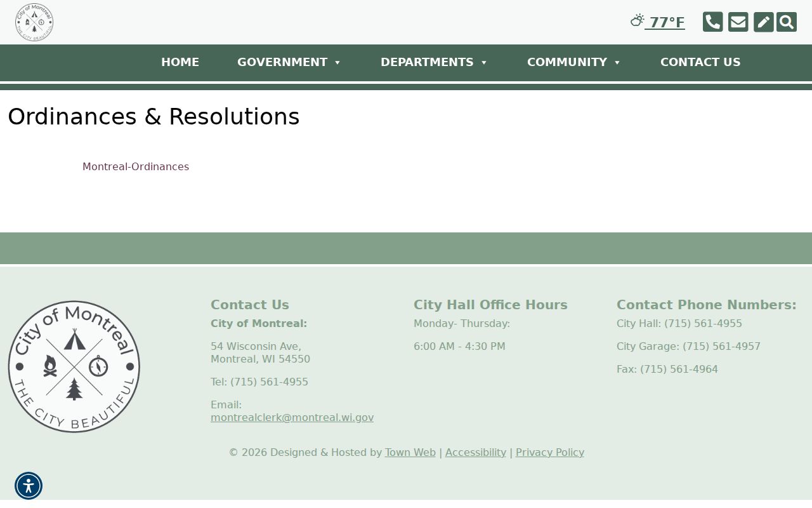Expand the Government menu arrow
The width and height of the screenshot is (812, 508).
coord(337,62)
